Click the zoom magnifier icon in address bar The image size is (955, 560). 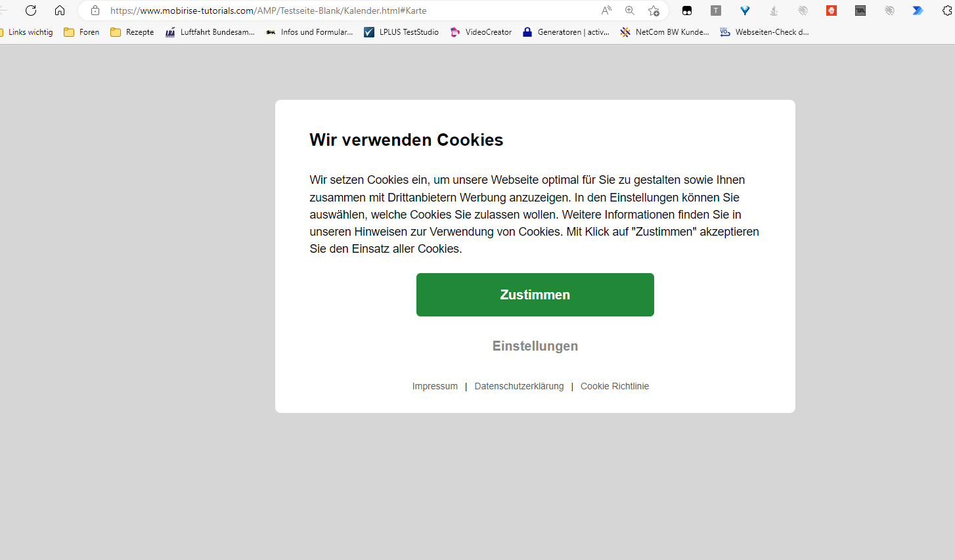(630, 11)
